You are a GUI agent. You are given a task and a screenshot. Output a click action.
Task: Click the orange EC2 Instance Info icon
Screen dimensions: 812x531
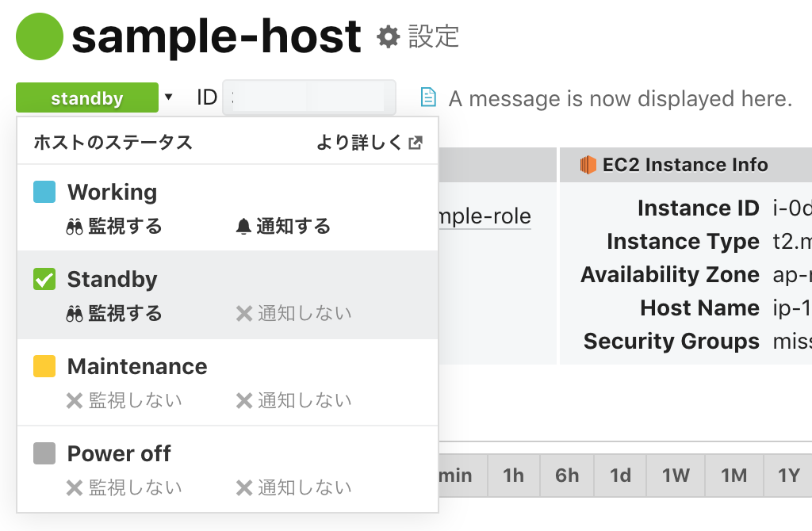coord(588,165)
